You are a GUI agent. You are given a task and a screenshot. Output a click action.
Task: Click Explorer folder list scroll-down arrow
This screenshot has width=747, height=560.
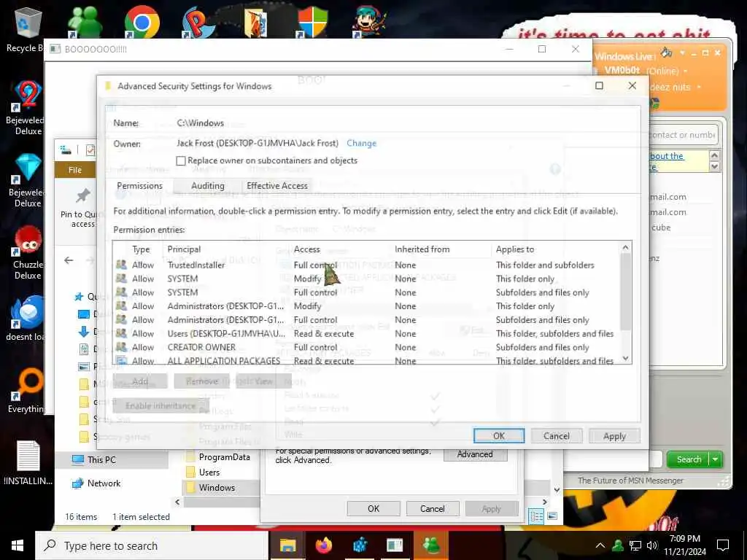pyautogui.click(x=557, y=489)
